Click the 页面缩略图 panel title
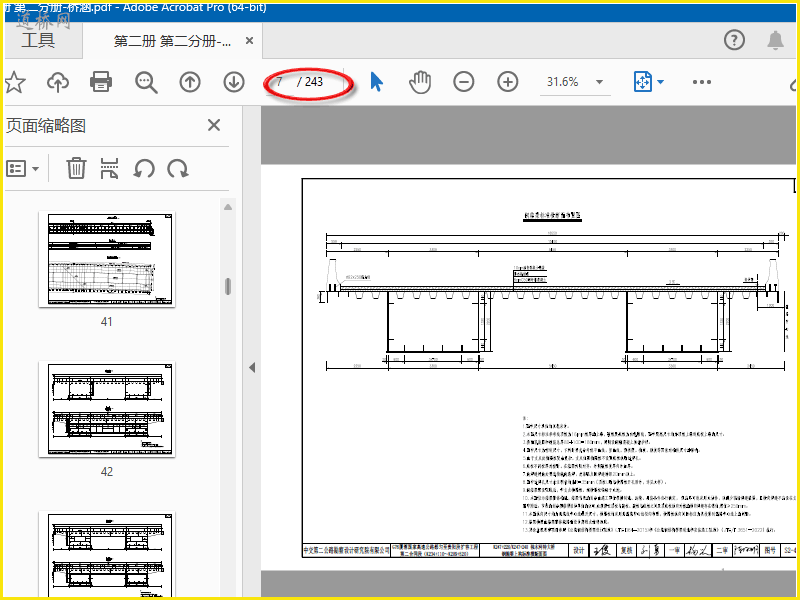The width and height of the screenshot is (800, 600). (46, 126)
